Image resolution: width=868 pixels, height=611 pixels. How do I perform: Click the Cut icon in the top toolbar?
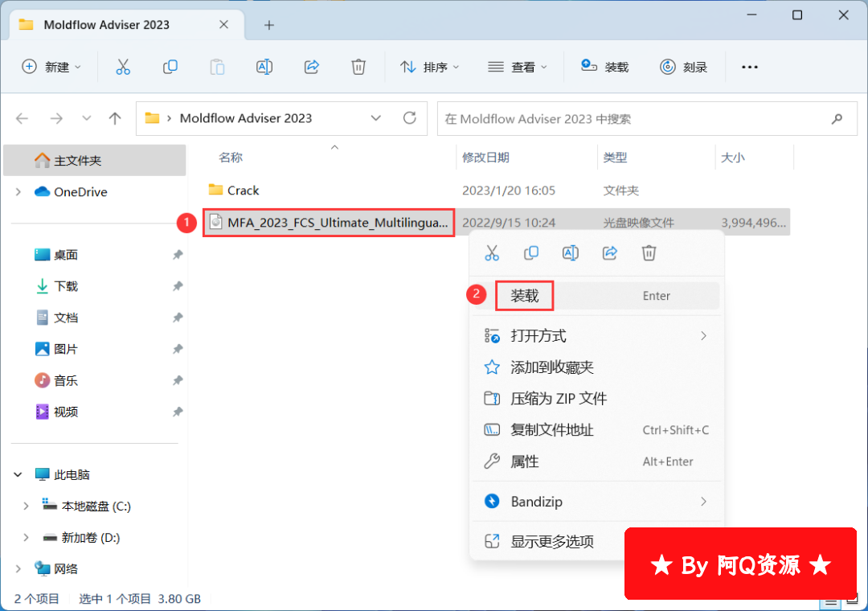point(123,67)
